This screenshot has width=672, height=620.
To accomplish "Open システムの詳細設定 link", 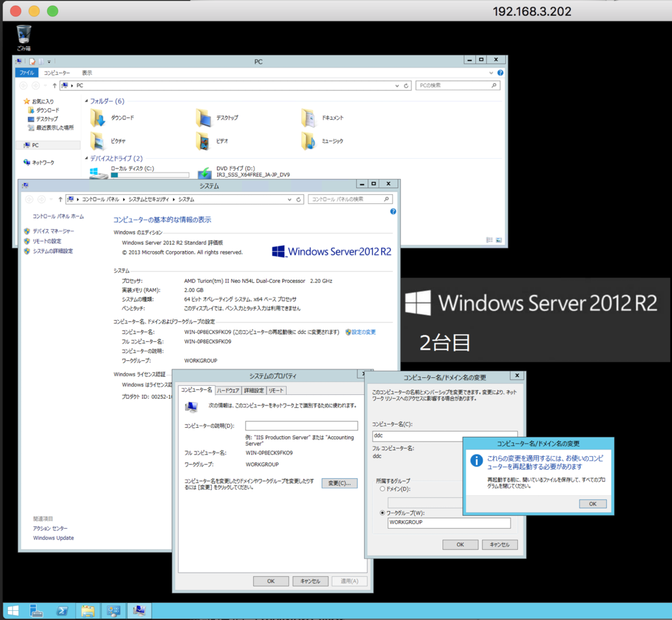I will pyautogui.click(x=52, y=251).
